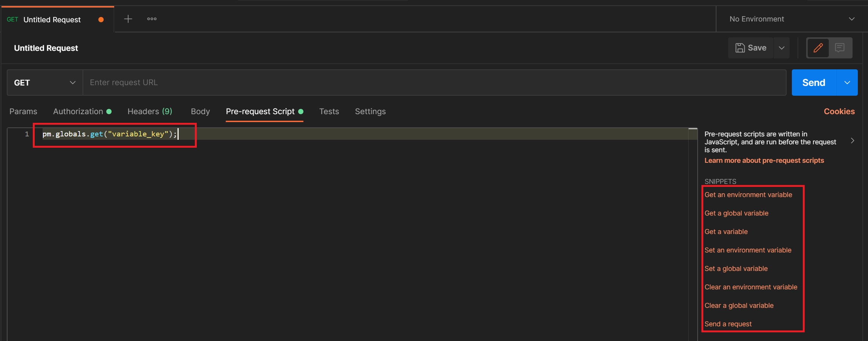Collapse the snippets panel with chevron arrow
Image resolution: width=868 pixels, height=341 pixels.
pyautogui.click(x=853, y=141)
